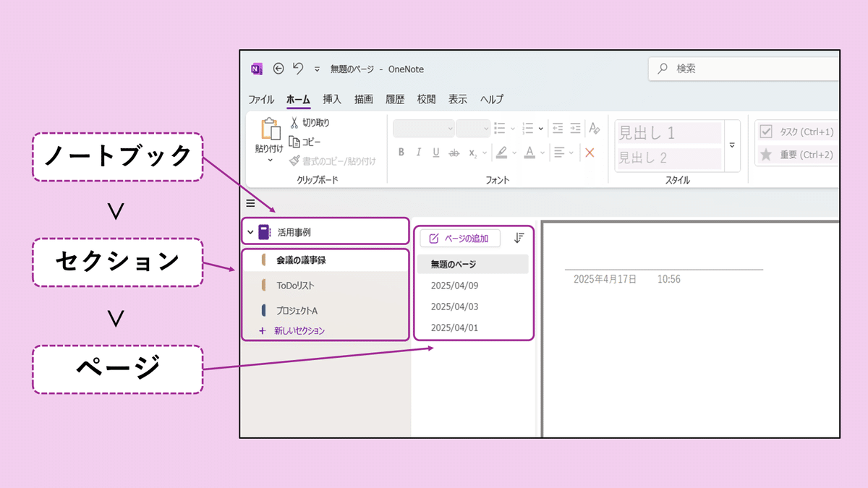Screen dimensions: 868x488
Task: Click the red X delete icon in the ribbon
Action: point(590,153)
